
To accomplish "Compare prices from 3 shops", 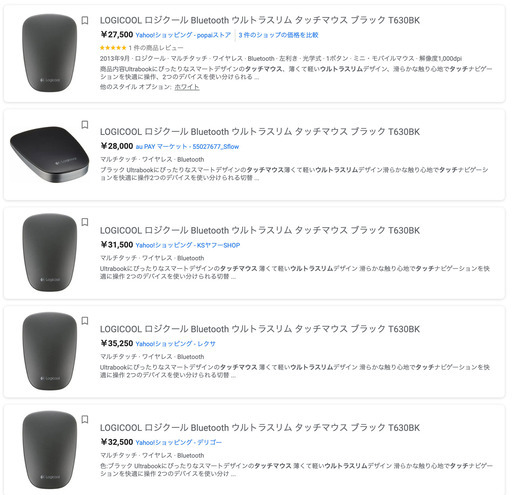I will coord(278,35).
